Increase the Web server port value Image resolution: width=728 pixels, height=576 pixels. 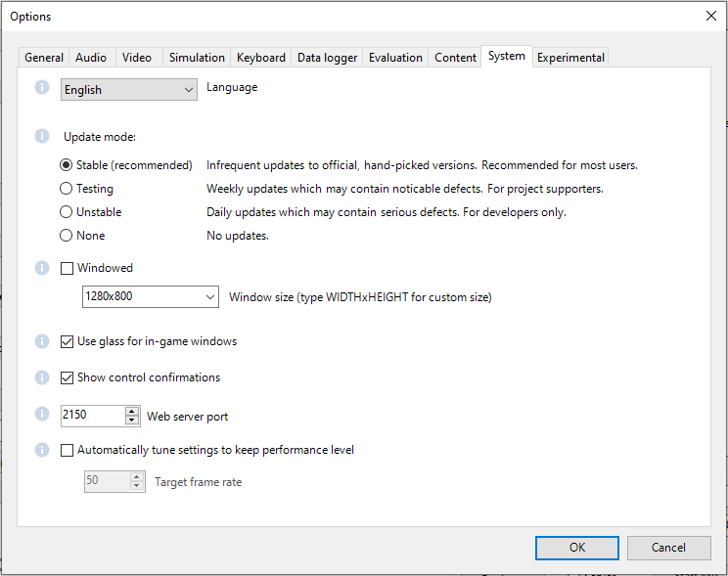pos(133,411)
